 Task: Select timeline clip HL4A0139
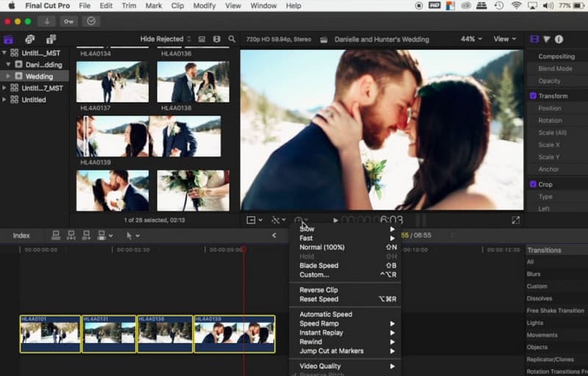click(x=234, y=333)
